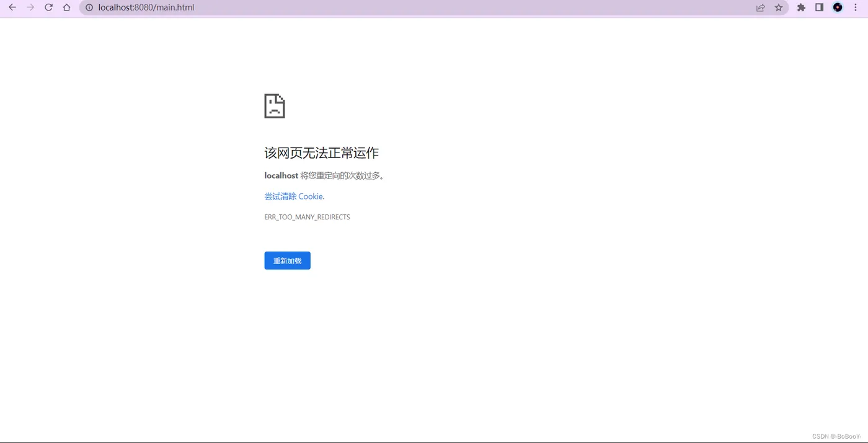Open the profile avatar account menu
868x443 pixels.
tap(838, 7)
